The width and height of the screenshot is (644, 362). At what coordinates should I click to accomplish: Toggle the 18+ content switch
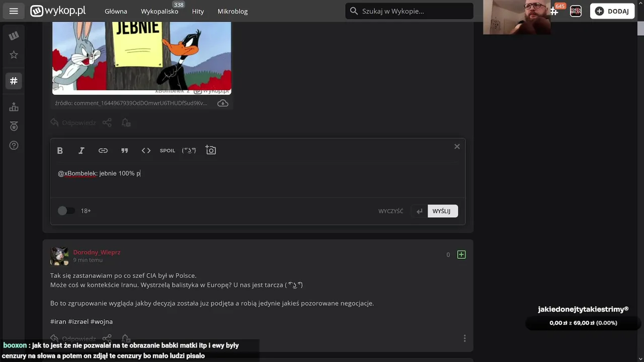(66, 211)
